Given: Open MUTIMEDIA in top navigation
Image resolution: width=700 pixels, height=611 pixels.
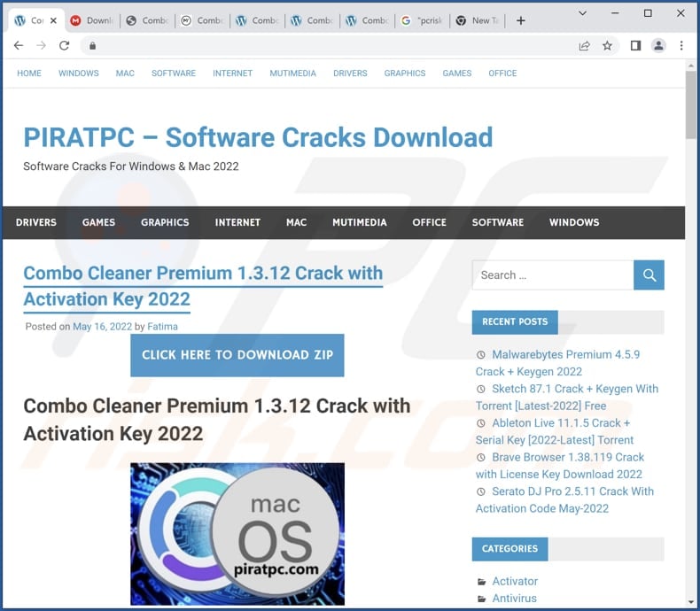Looking at the screenshot, I should tap(293, 73).
